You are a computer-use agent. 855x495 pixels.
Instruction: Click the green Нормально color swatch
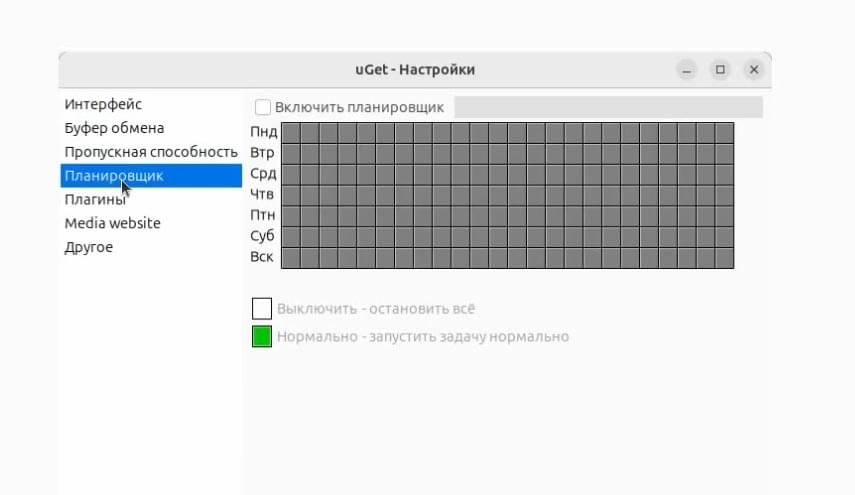tap(262, 336)
